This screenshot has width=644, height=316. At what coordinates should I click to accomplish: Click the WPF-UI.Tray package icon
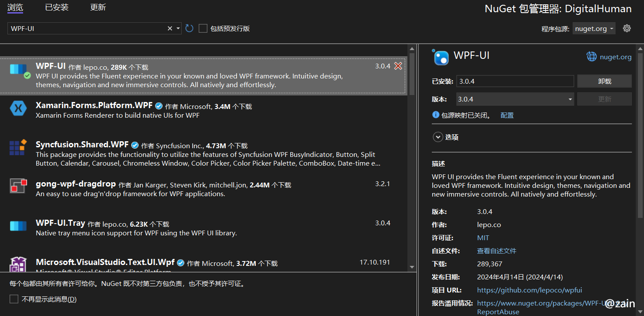point(18,226)
